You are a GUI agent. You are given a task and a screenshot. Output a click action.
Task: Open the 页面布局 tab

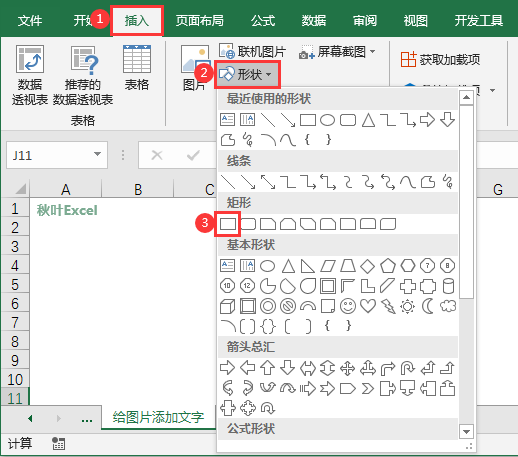pyautogui.click(x=199, y=21)
